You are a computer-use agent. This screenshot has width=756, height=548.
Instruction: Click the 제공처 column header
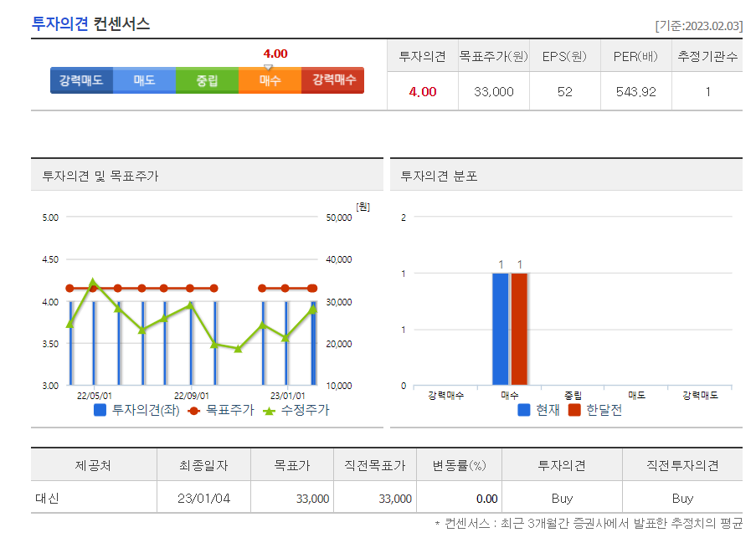[93, 465]
